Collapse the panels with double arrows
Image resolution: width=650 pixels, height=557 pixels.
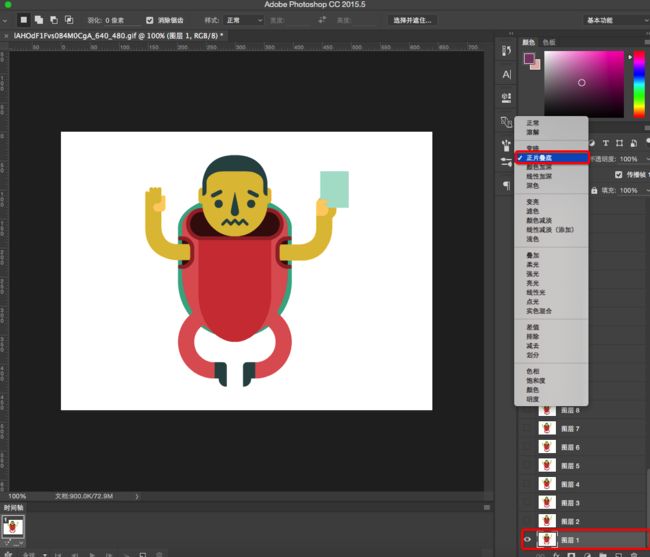511,34
